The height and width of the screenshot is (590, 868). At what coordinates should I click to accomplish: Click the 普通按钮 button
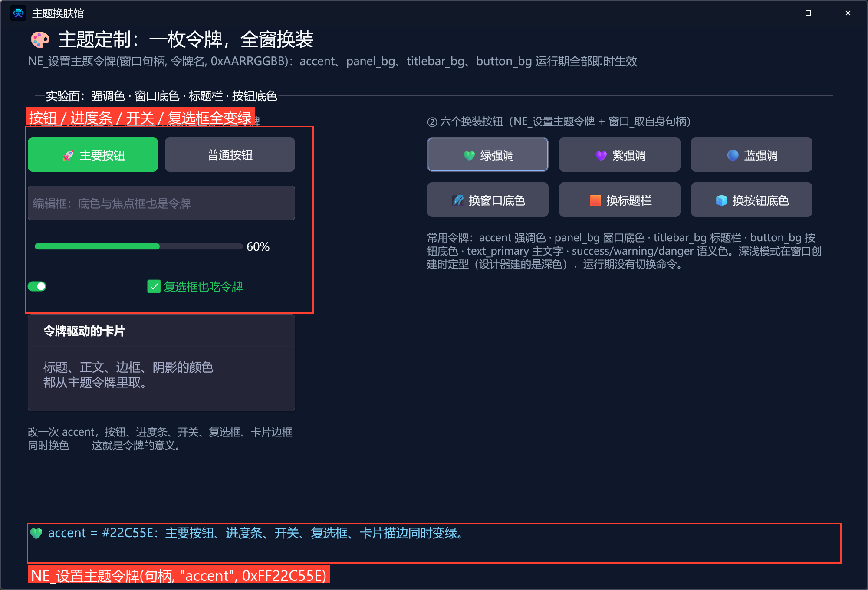pyautogui.click(x=230, y=154)
